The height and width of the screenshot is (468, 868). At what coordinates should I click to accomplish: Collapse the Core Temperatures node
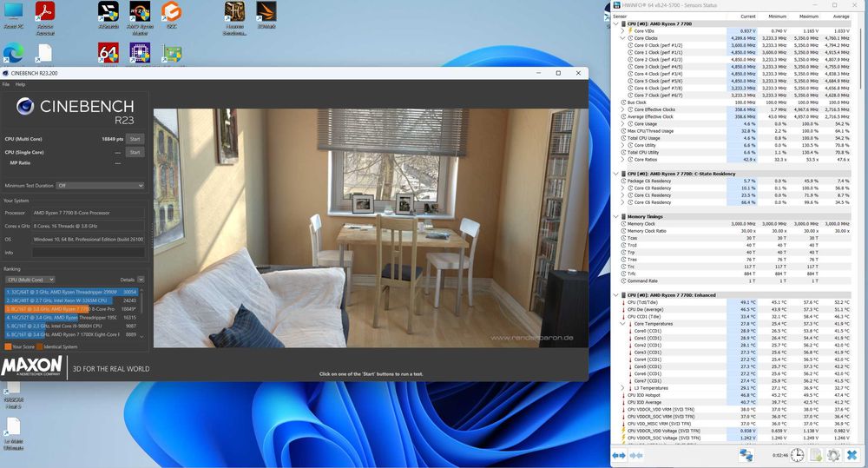click(622, 324)
